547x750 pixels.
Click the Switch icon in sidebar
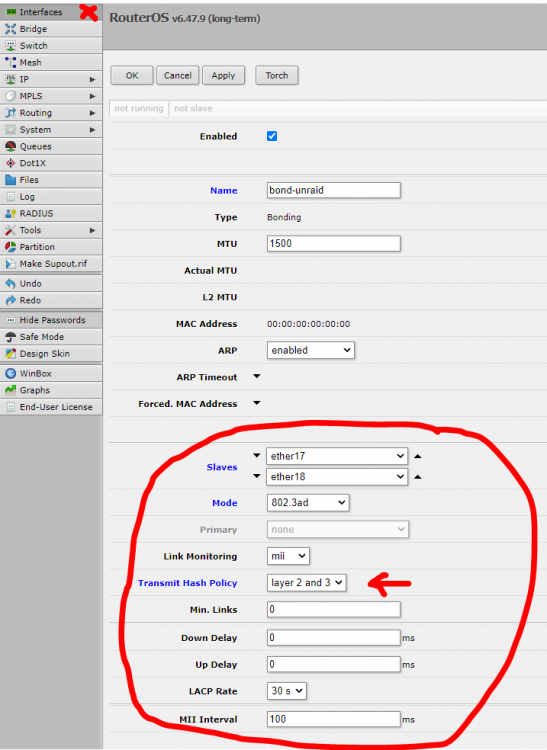point(11,45)
